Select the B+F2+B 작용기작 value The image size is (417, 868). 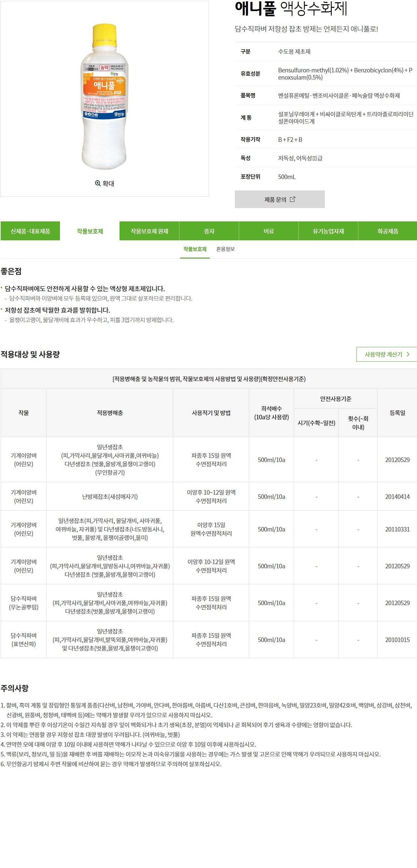pos(290,140)
